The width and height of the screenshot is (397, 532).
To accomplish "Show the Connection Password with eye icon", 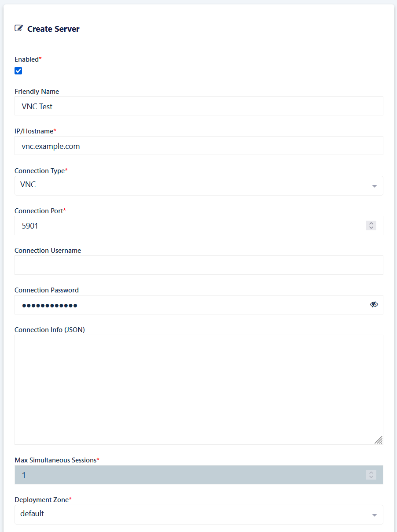I will pos(374,304).
